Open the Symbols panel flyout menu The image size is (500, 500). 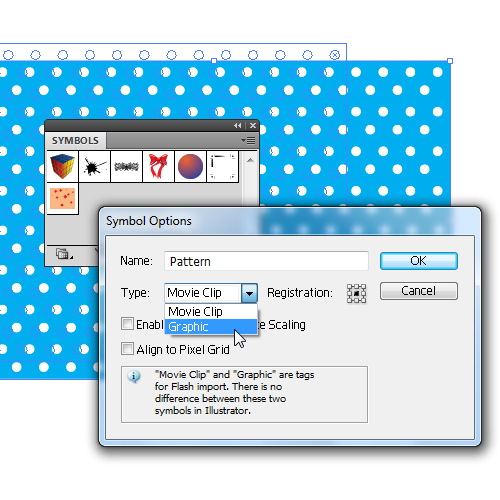249,141
